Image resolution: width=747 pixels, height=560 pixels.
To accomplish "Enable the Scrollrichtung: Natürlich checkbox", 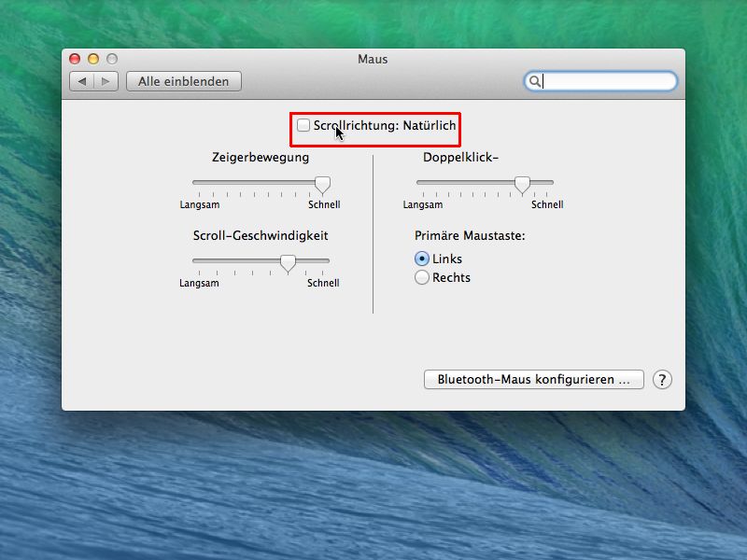I will pyautogui.click(x=303, y=125).
